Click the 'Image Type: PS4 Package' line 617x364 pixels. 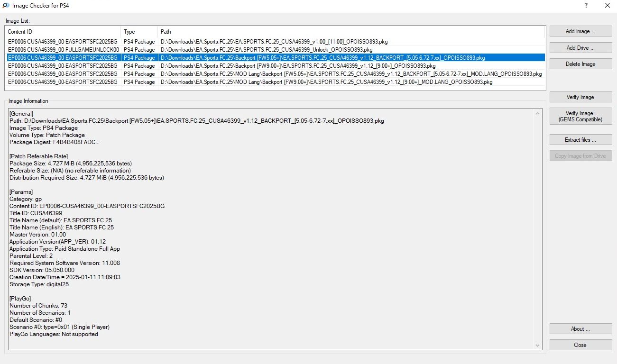tap(44, 128)
